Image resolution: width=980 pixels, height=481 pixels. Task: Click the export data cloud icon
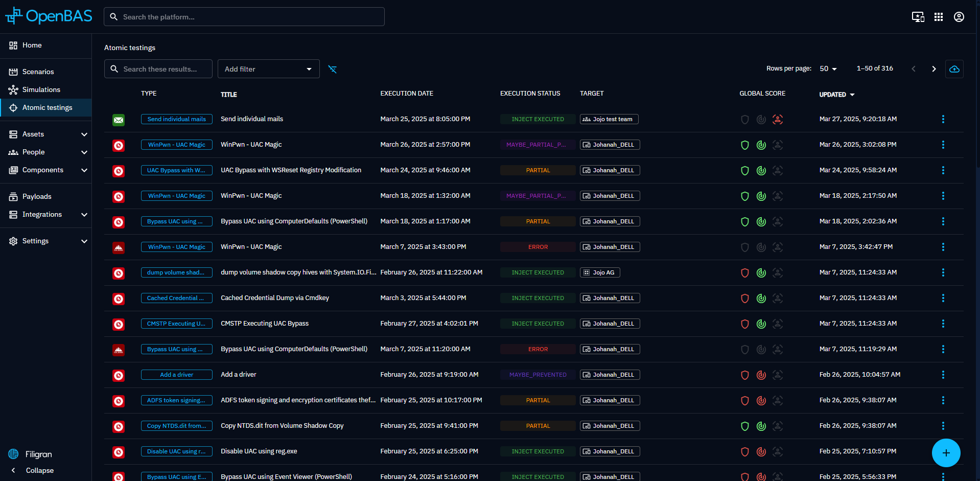click(x=954, y=69)
